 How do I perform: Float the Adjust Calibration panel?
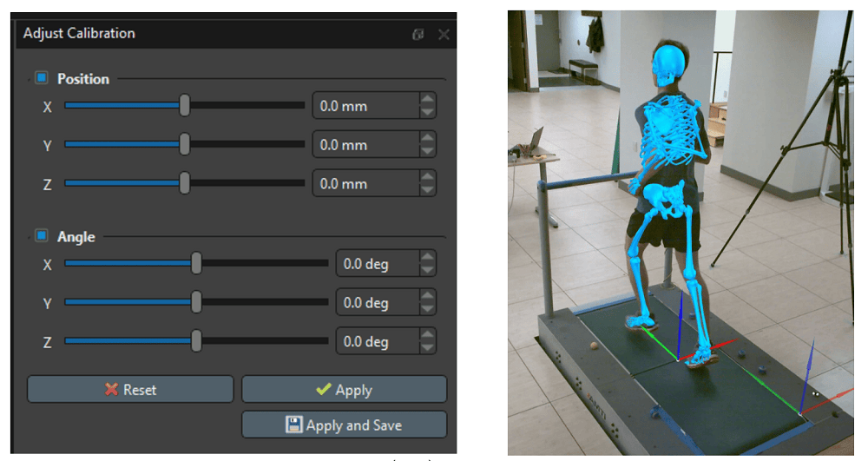(418, 35)
